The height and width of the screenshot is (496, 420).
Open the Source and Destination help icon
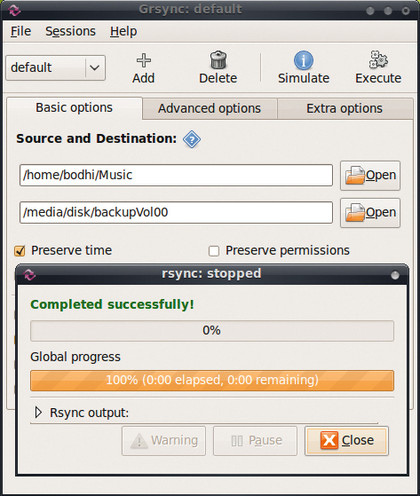192,139
